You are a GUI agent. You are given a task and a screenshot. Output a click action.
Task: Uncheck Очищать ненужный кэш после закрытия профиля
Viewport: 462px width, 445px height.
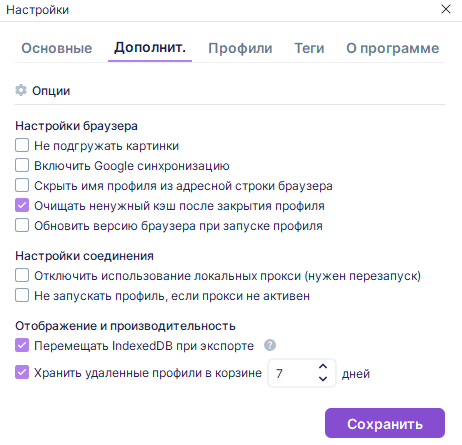22,205
